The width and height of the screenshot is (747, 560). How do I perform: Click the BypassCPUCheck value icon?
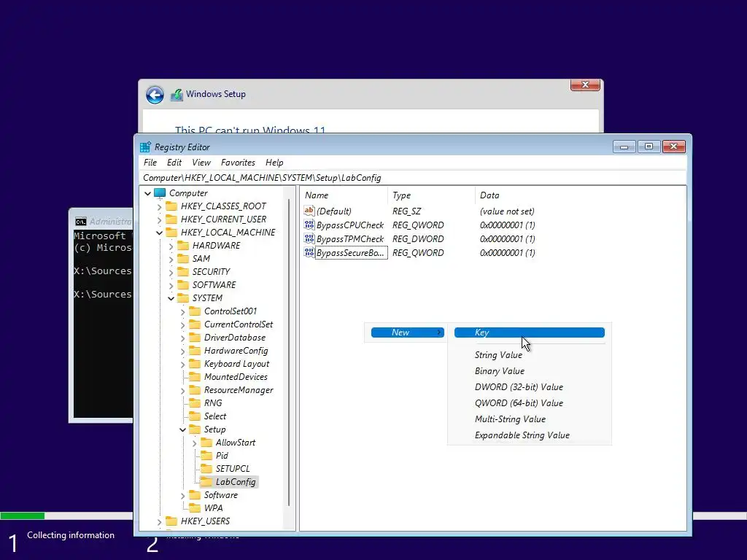tap(309, 225)
